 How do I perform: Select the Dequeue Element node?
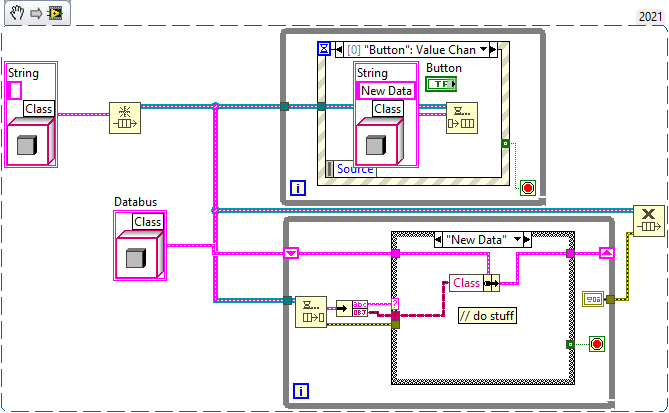pos(311,312)
